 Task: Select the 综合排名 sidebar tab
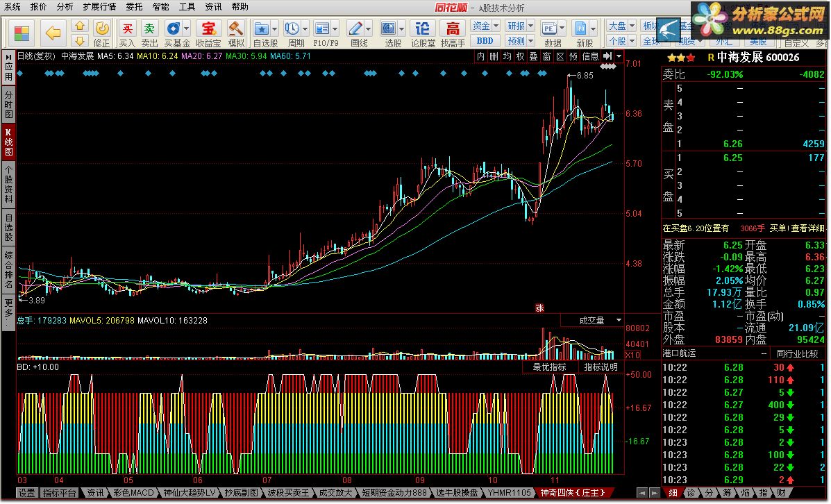click(9, 270)
